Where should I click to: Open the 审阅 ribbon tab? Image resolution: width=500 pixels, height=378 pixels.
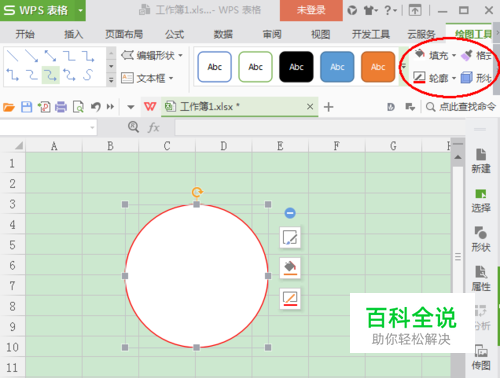(x=272, y=34)
